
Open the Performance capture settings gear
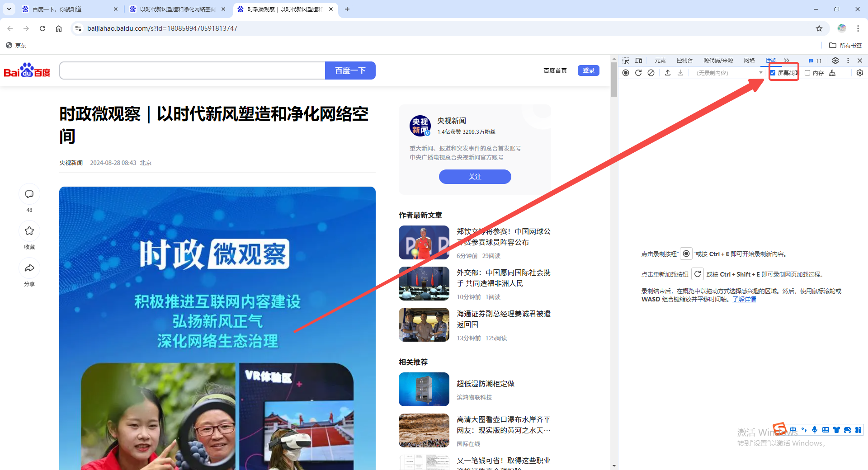[860, 73]
